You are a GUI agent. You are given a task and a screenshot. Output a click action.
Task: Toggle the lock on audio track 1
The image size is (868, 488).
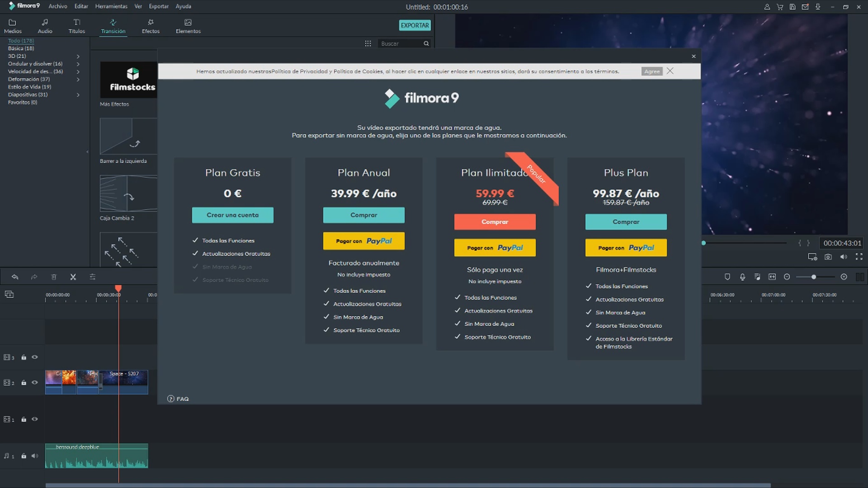(24, 456)
